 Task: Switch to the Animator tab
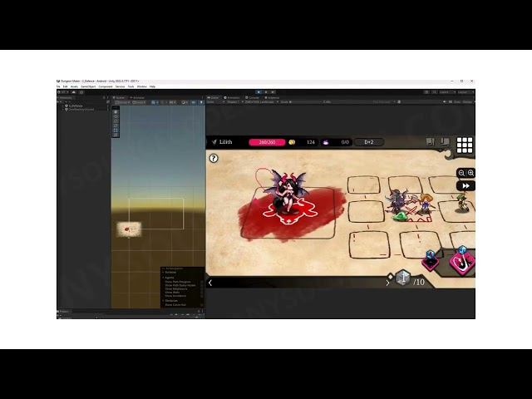click(x=137, y=98)
